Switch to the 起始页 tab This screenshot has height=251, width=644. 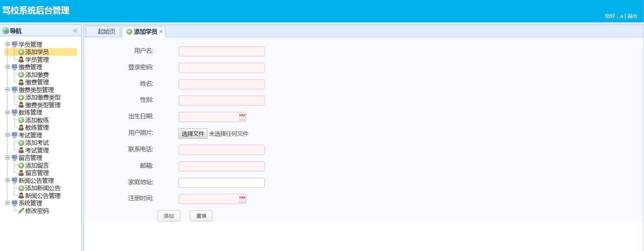coord(106,32)
